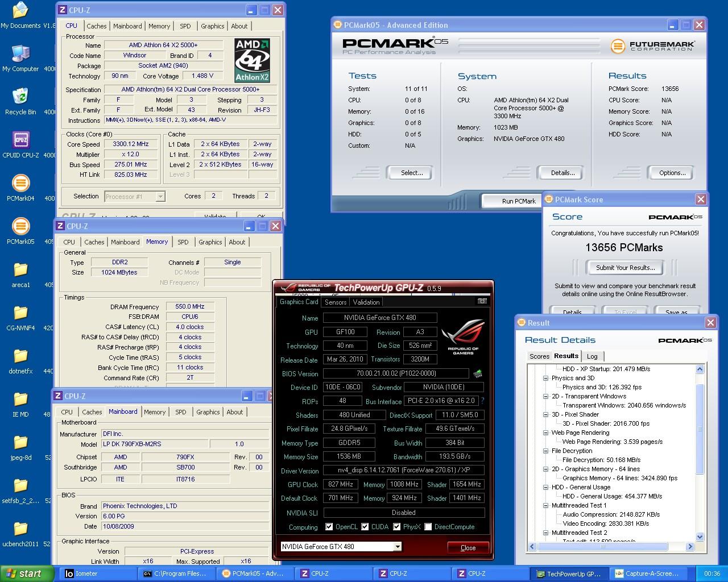Image resolution: width=728 pixels, height=582 pixels.
Task: Open the IE MD desktop folder
Action: (x=20, y=404)
